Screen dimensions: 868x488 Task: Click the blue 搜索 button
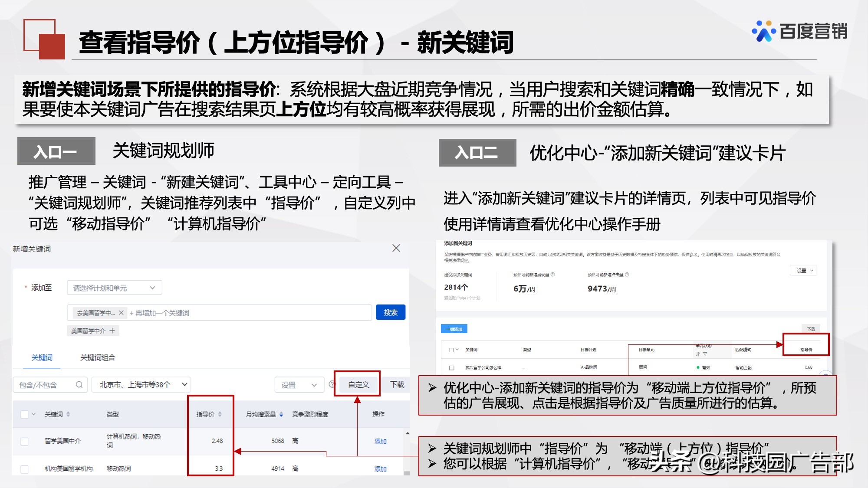click(x=391, y=312)
